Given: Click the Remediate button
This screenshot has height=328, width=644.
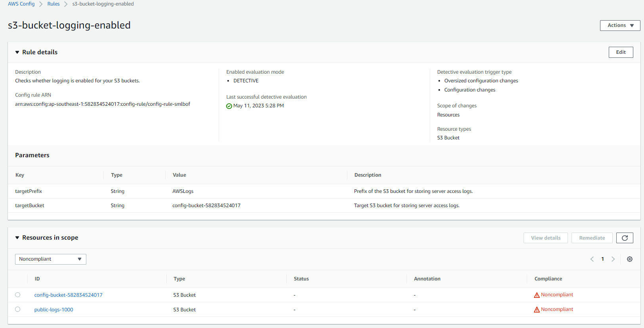Looking at the screenshot, I should click(x=592, y=238).
